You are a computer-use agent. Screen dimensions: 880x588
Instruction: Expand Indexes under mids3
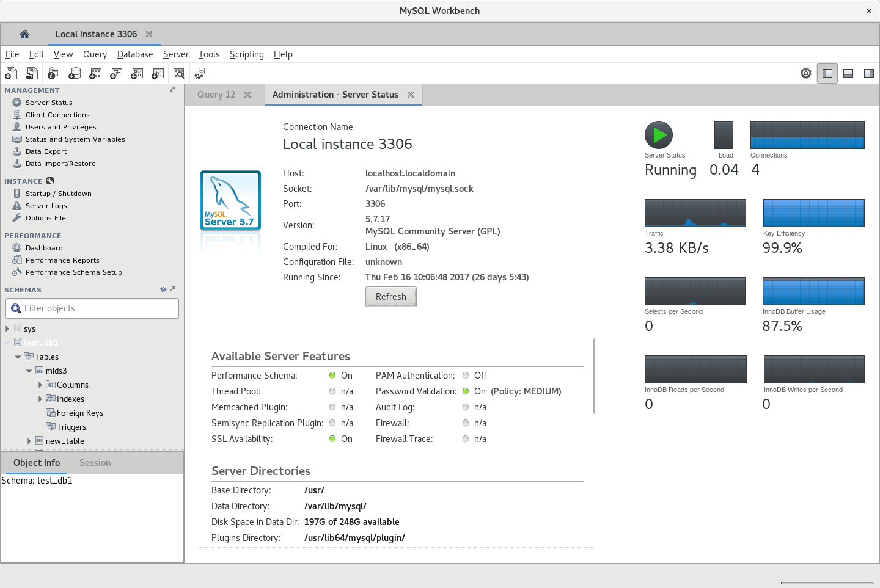(40, 399)
